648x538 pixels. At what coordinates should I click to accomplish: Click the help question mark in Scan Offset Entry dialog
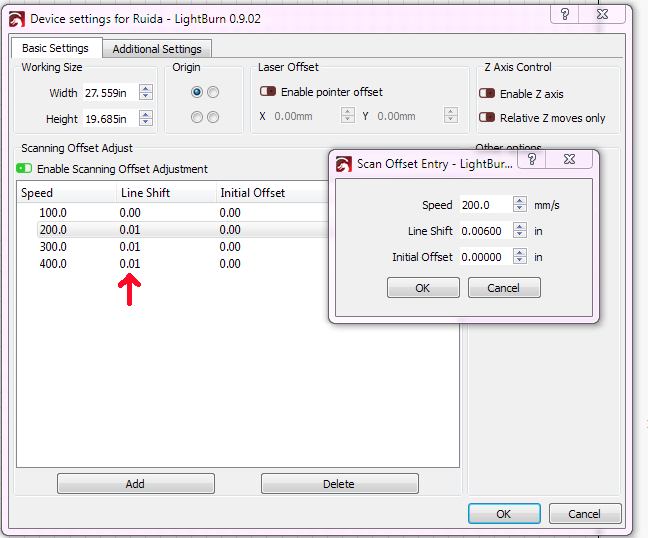coord(532,159)
